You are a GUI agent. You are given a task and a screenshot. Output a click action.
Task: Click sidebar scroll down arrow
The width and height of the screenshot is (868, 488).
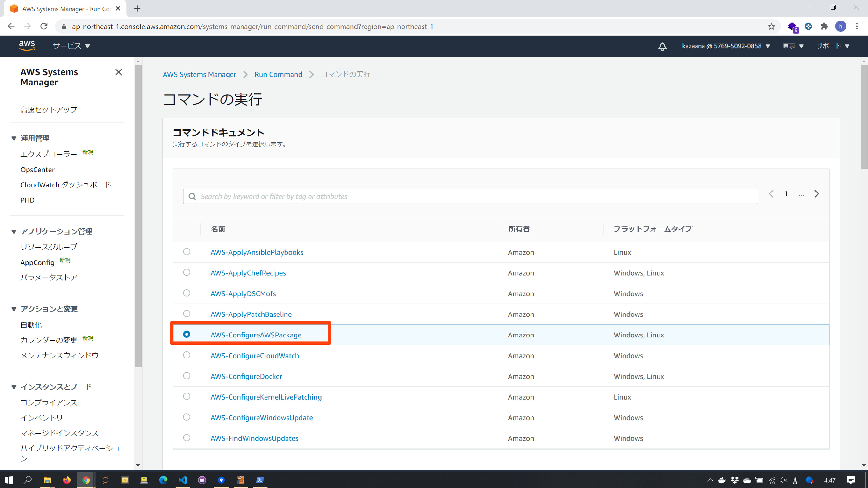[x=138, y=465]
